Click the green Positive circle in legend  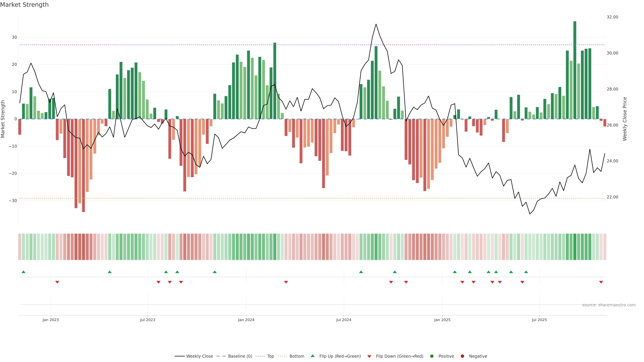(x=432, y=356)
